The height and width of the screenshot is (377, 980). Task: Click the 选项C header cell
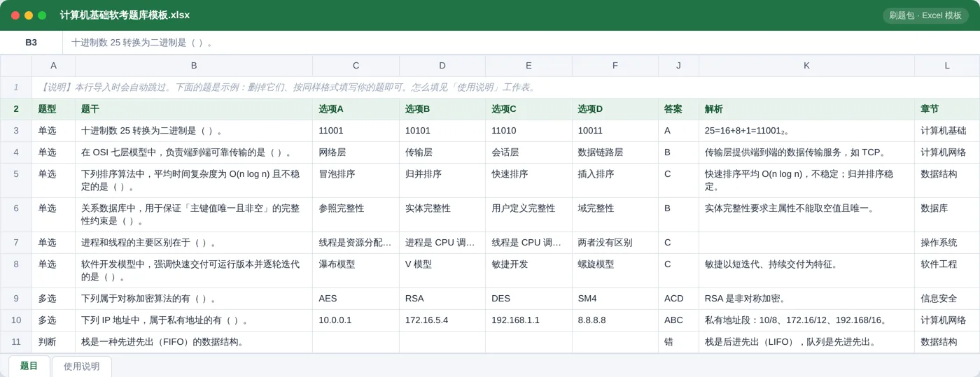pos(528,109)
